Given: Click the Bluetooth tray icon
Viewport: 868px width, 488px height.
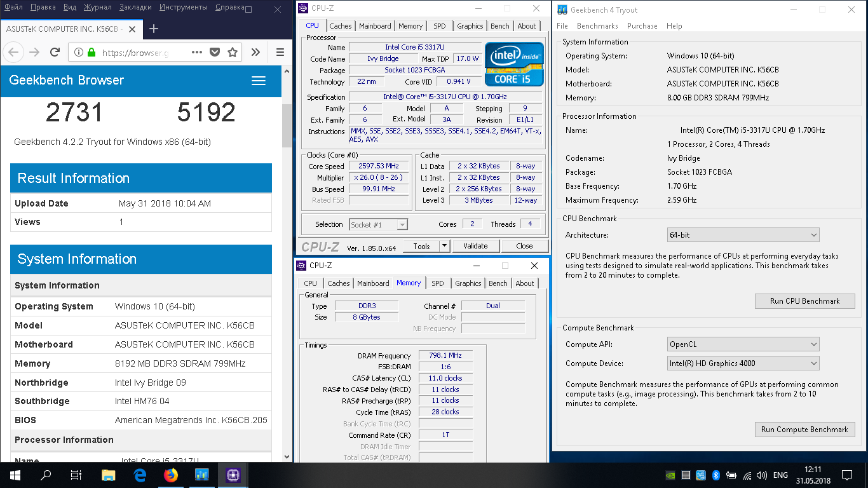Looking at the screenshot, I should (x=715, y=475).
